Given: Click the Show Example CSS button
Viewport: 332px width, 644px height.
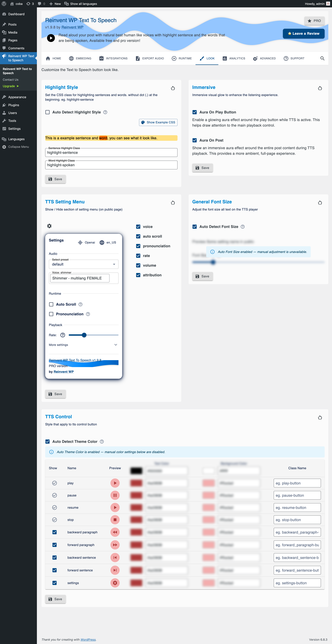Looking at the screenshot, I should [x=158, y=122].
